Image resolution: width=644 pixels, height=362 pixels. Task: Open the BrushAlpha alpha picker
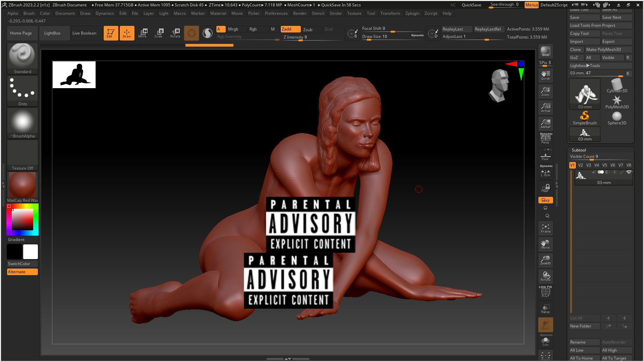pyautogui.click(x=22, y=123)
